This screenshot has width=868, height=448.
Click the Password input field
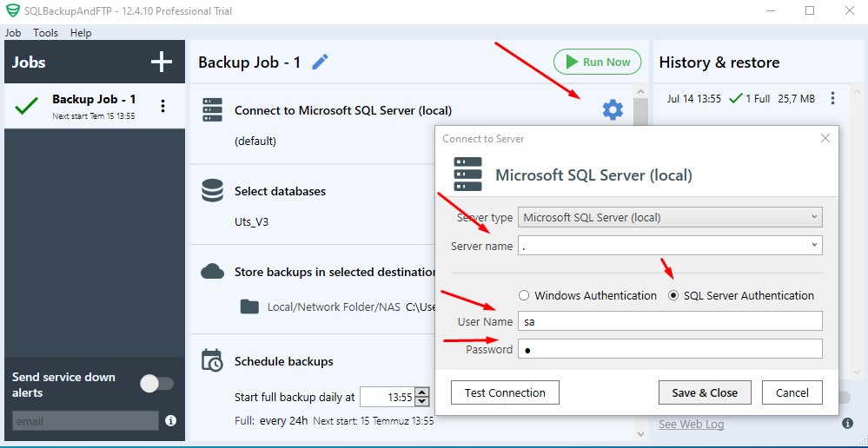670,349
